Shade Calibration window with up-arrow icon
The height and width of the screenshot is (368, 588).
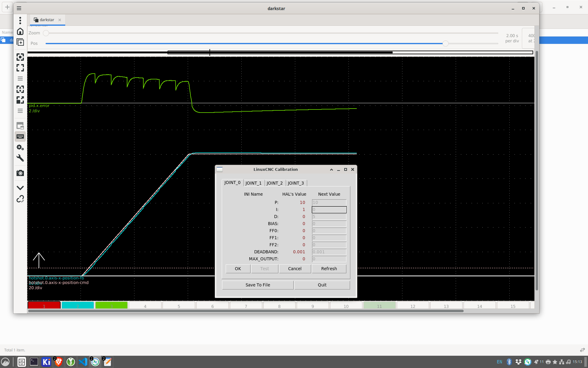coord(331,170)
